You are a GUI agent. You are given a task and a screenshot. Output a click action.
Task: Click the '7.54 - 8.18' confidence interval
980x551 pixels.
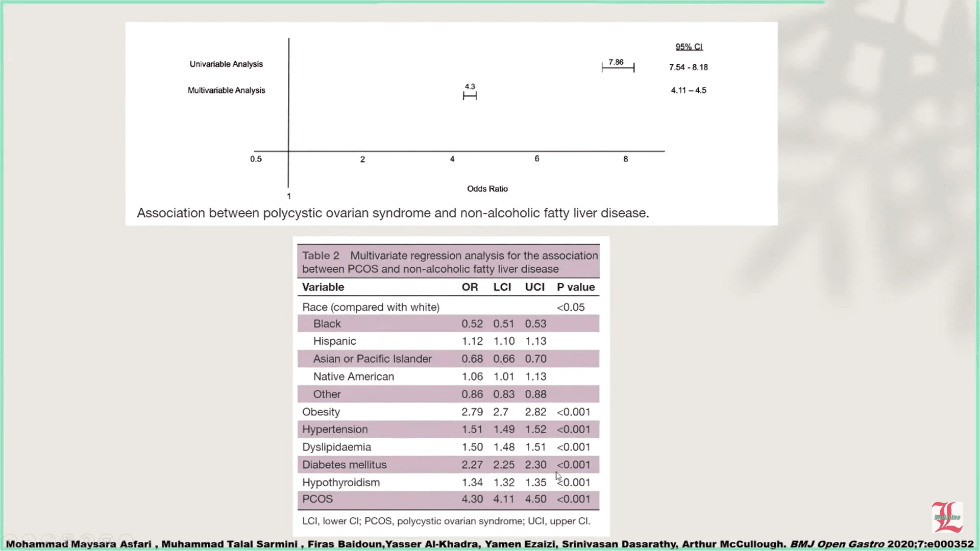689,67
